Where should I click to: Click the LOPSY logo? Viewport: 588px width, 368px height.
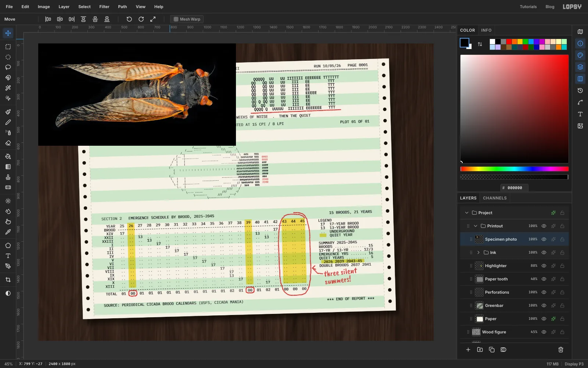point(572,7)
